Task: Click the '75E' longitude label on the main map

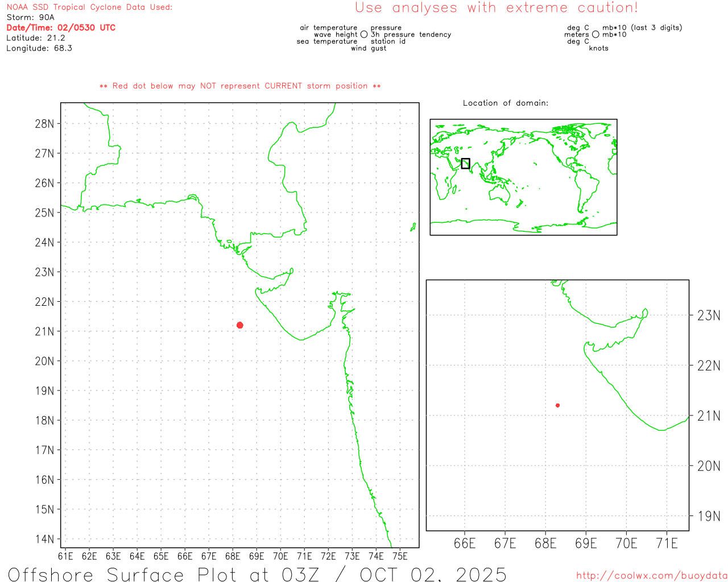Action: click(400, 556)
